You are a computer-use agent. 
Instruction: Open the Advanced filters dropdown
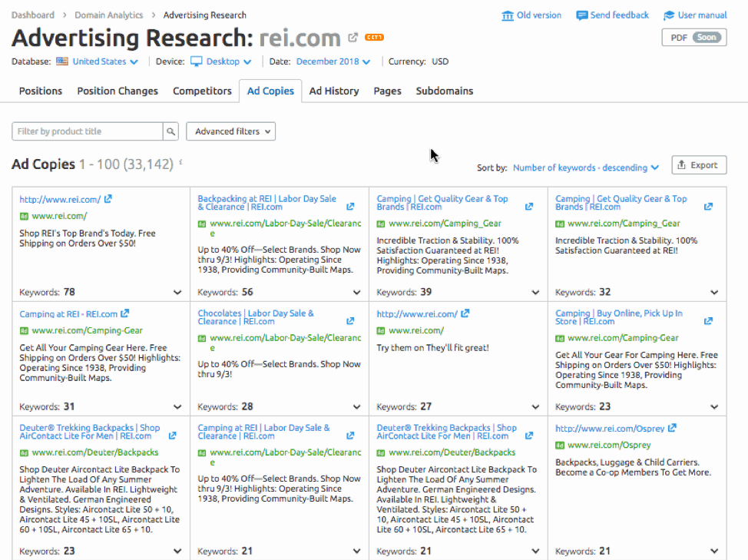(x=231, y=131)
